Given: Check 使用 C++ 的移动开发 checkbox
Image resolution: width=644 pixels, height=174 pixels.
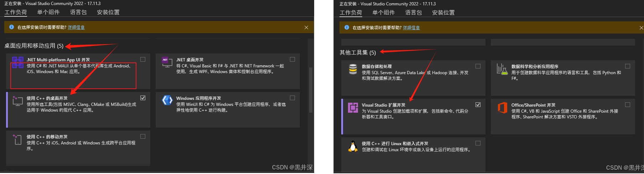Looking at the screenshot, I should pyautogui.click(x=143, y=136).
